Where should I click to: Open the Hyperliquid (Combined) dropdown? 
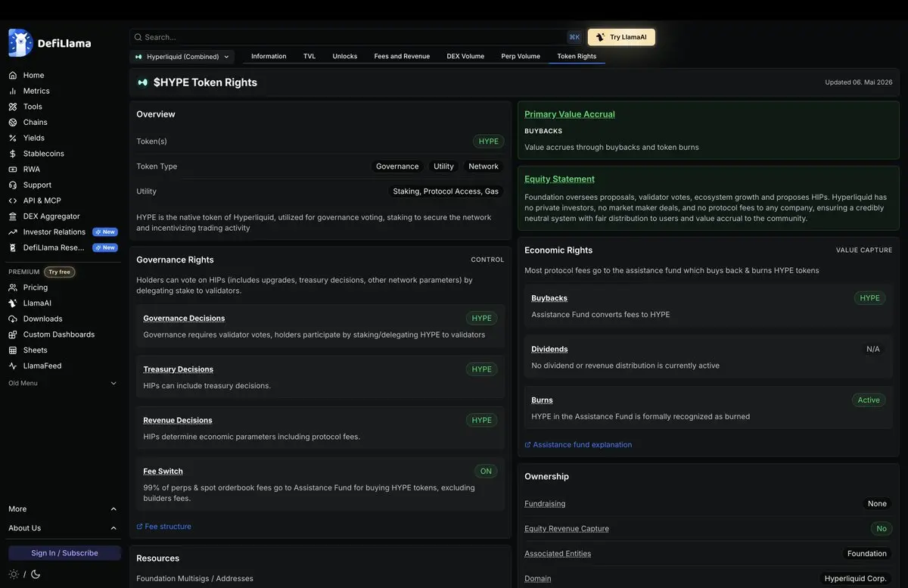click(182, 57)
